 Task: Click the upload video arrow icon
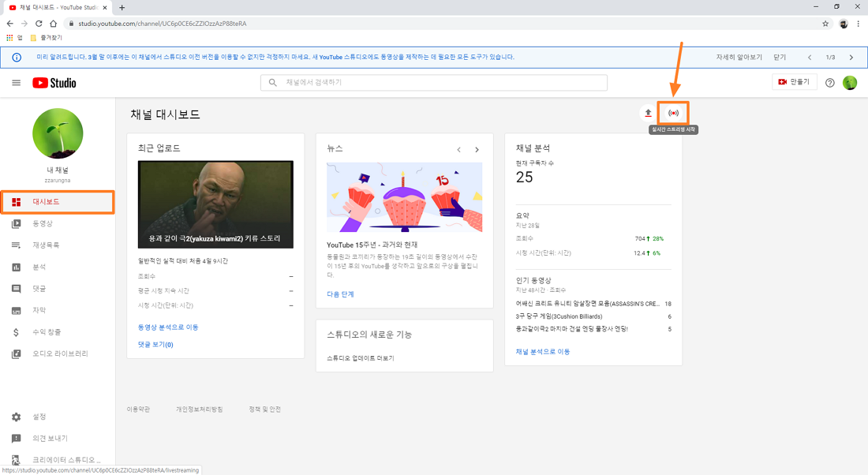pyautogui.click(x=648, y=113)
